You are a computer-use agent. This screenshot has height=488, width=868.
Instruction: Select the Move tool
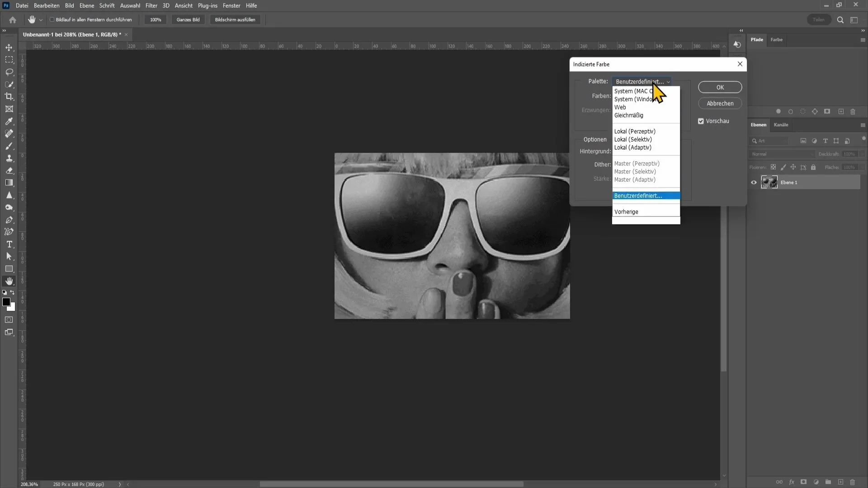[9, 47]
